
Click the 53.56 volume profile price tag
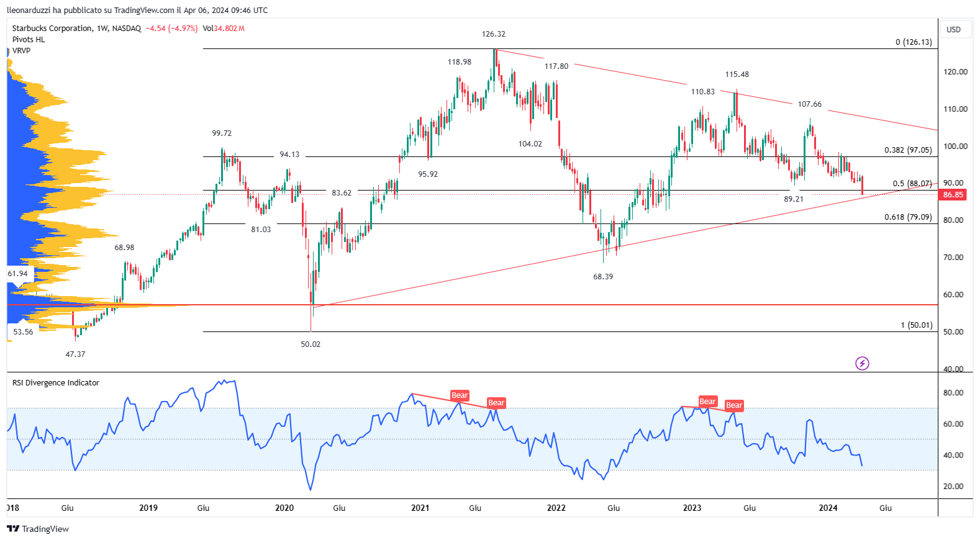point(23,332)
